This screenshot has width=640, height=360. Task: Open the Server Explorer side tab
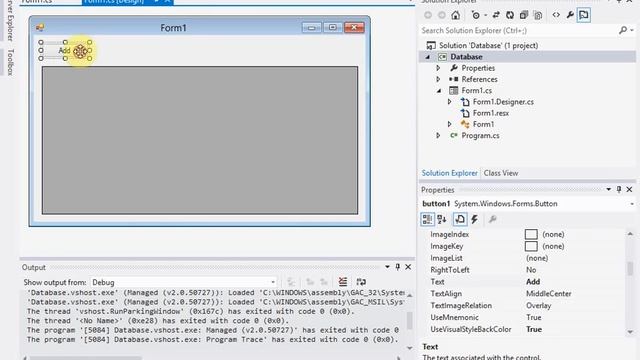pyautogui.click(x=11, y=20)
